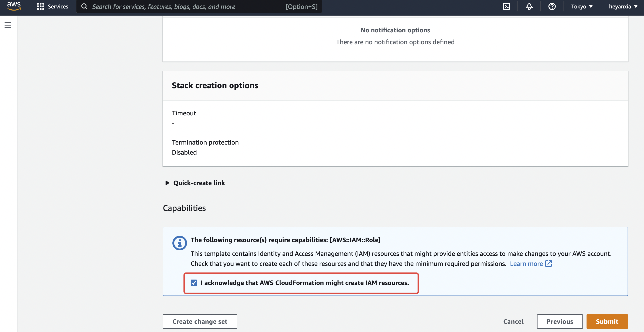The width and height of the screenshot is (644, 332).
Task: Open the heyanxia account dropdown
Action: [623, 7]
